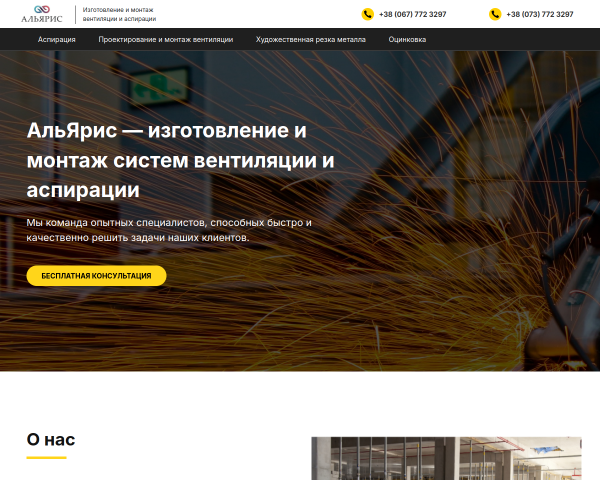Click the hero heading АльЯрис — изготовление и монтаж
The width and height of the screenshot is (600, 480).
click(x=181, y=160)
